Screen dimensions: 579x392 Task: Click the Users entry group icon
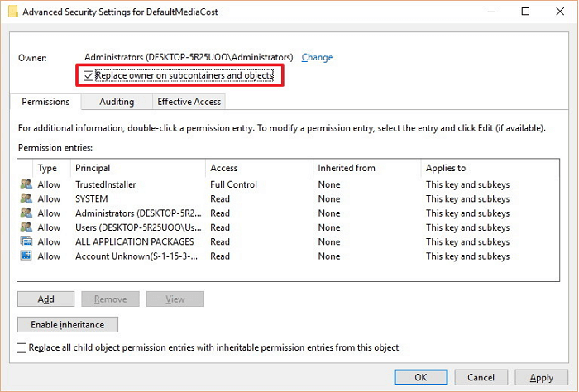point(26,227)
